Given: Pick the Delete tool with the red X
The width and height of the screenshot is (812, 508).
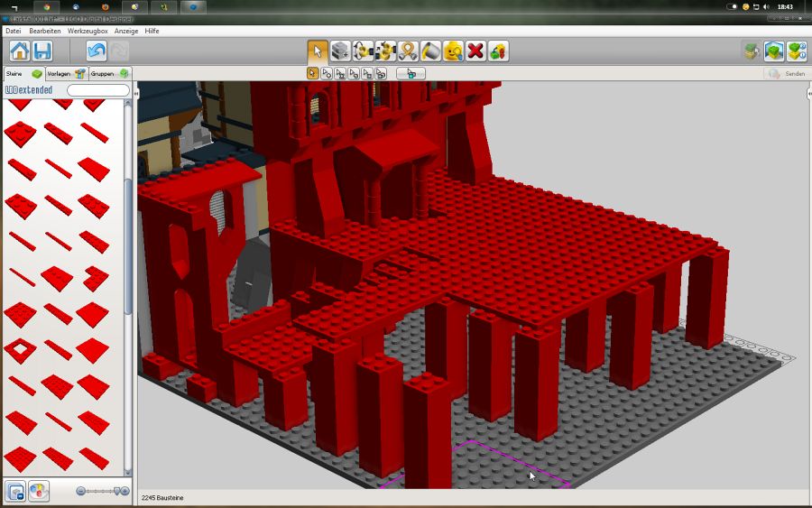Looking at the screenshot, I should [475, 51].
